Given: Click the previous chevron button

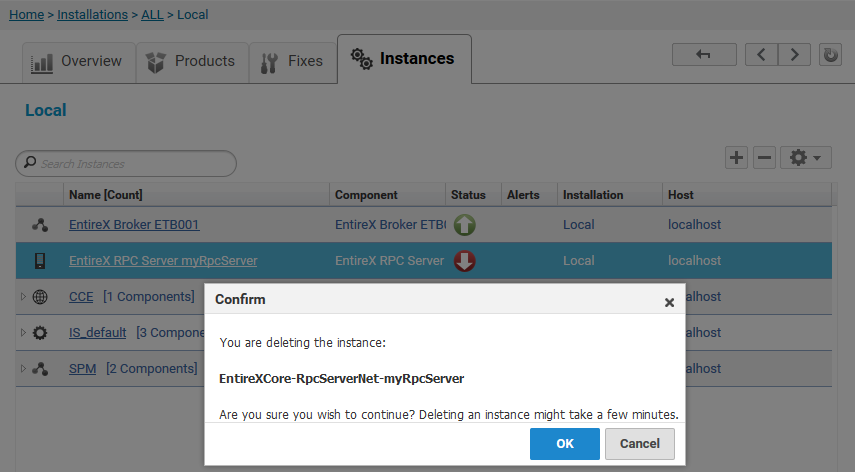Looking at the screenshot, I should point(762,55).
